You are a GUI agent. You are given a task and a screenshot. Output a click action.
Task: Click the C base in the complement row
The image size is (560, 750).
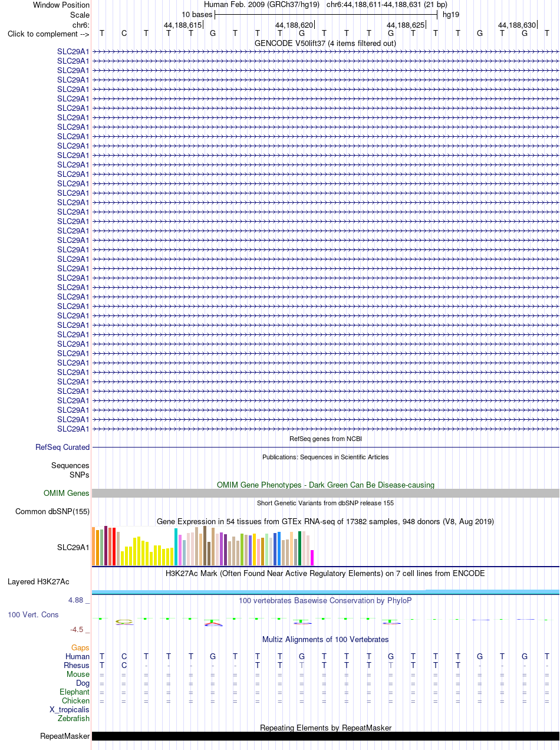(124, 34)
